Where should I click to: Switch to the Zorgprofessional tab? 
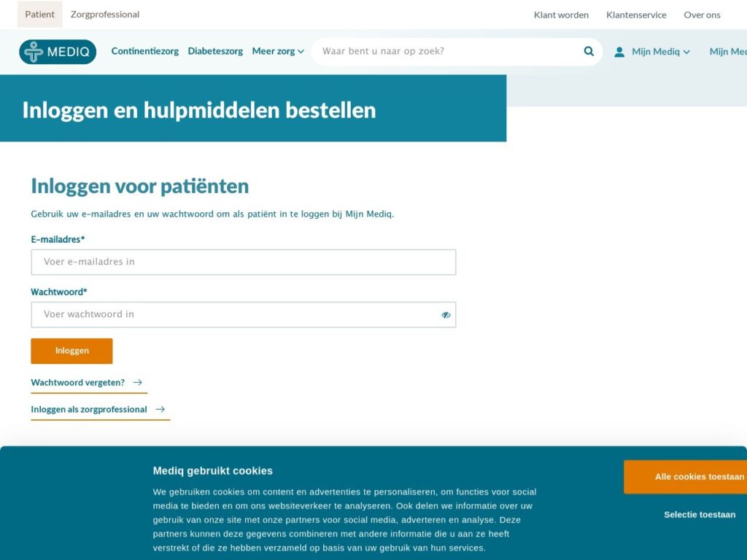click(x=104, y=14)
